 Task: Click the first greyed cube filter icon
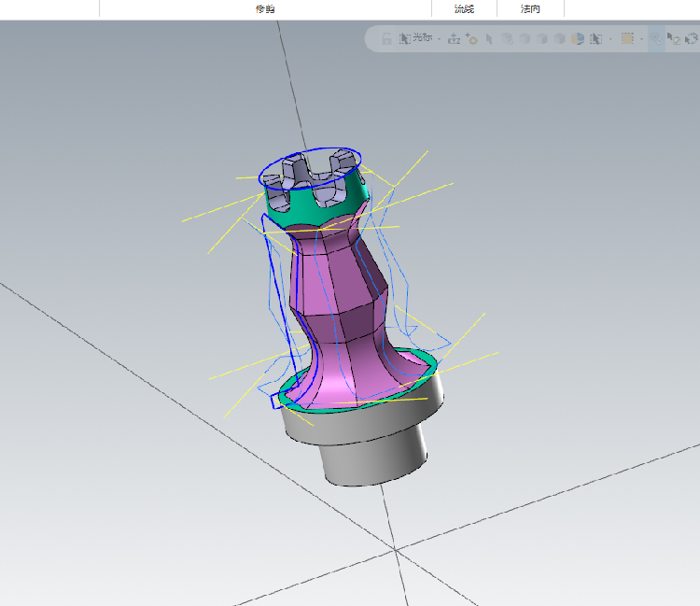507,39
